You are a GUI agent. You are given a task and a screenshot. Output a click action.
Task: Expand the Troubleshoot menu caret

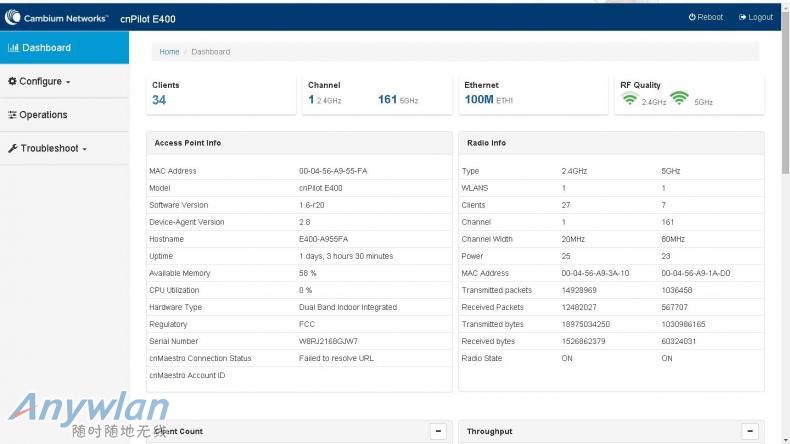point(84,149)
